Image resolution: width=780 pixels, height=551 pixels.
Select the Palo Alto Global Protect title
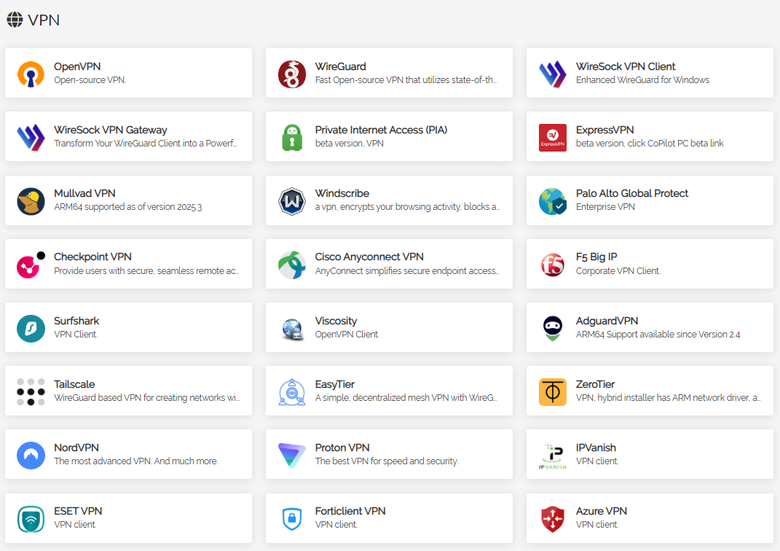[x=632, y=193]
